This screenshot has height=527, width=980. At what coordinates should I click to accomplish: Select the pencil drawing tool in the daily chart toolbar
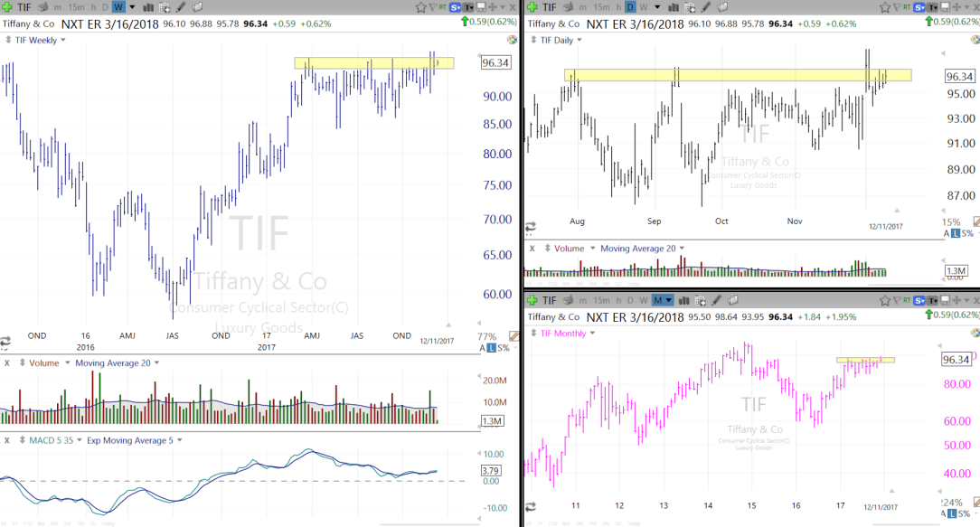tap(704, 7)
